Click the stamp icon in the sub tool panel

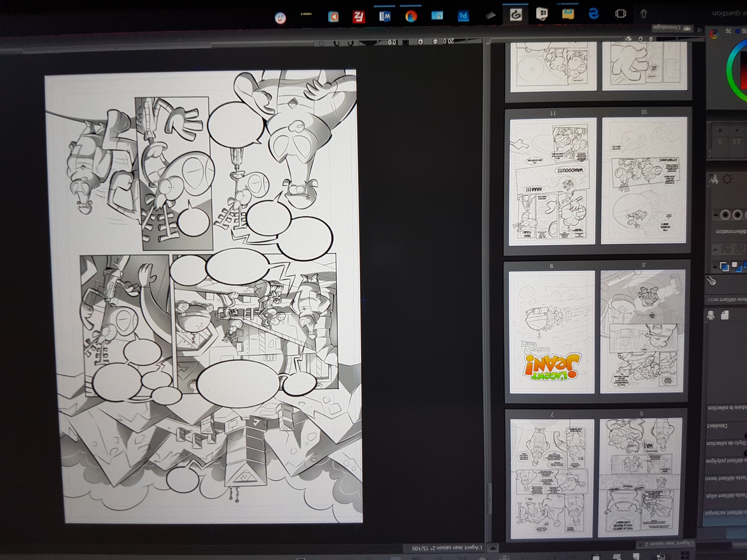tap(711, 315)
